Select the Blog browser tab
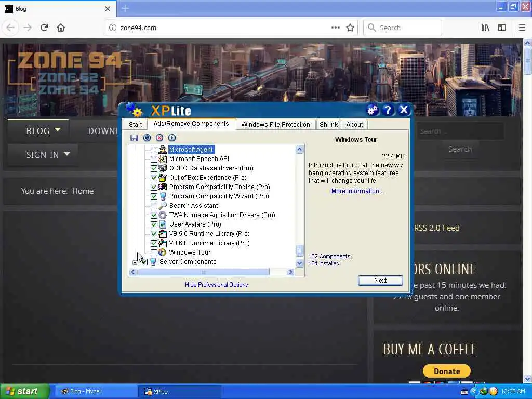The height and width of the screenshot is (399, 532). 58,9
